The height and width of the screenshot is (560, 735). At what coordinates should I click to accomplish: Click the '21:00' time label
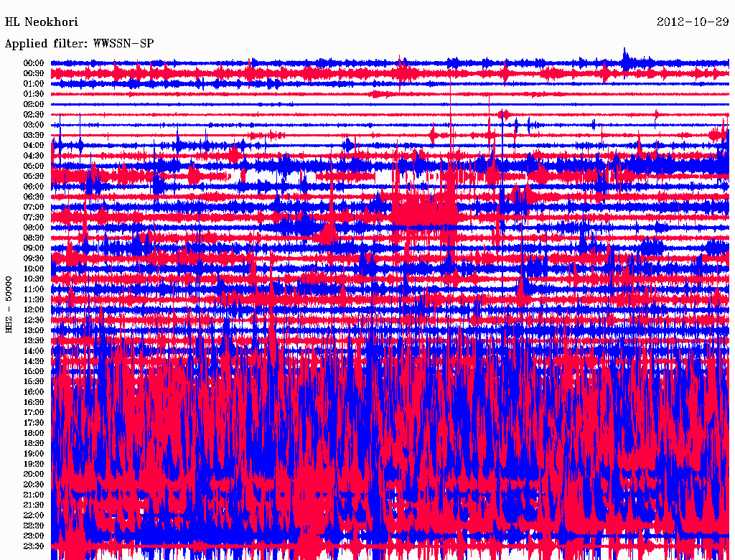[34, 495]
